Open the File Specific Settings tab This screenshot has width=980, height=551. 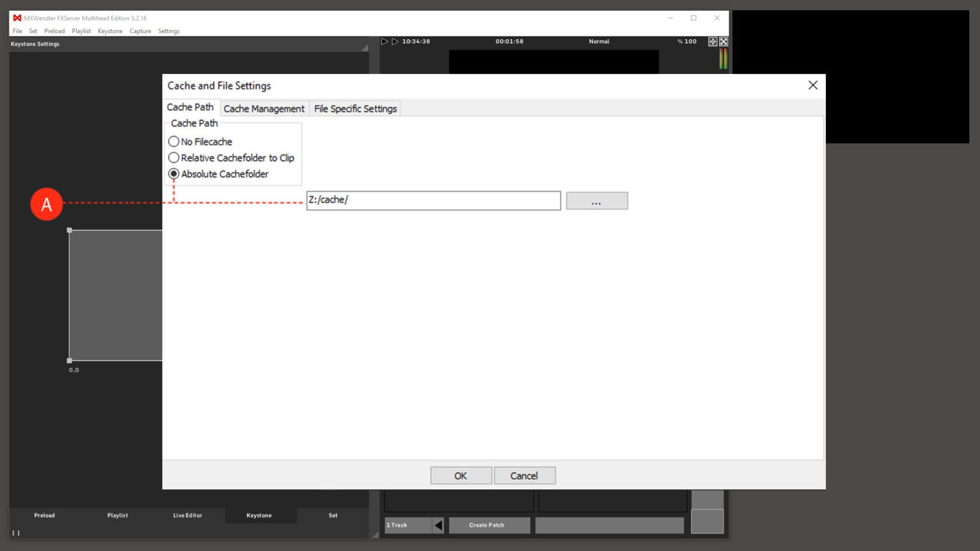click(x=355, y=108)
